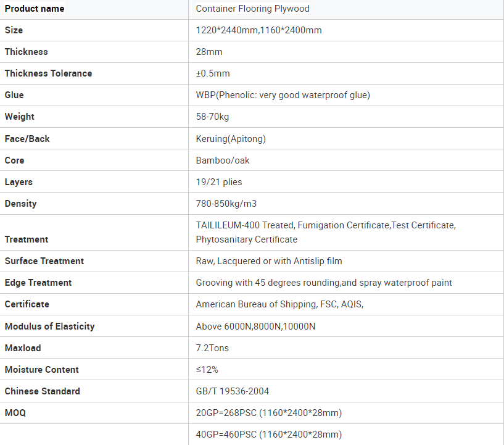Click the "Keruing(Apitong)" face/back value
Viewport: 504px width, 445px height.
click(231, 139)
